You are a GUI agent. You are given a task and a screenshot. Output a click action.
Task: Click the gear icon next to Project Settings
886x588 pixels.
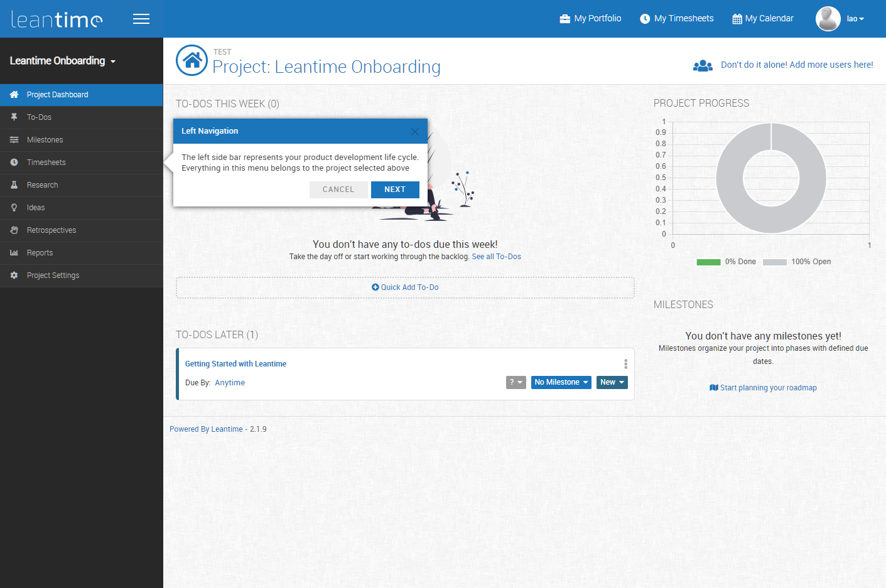[14, 275]
